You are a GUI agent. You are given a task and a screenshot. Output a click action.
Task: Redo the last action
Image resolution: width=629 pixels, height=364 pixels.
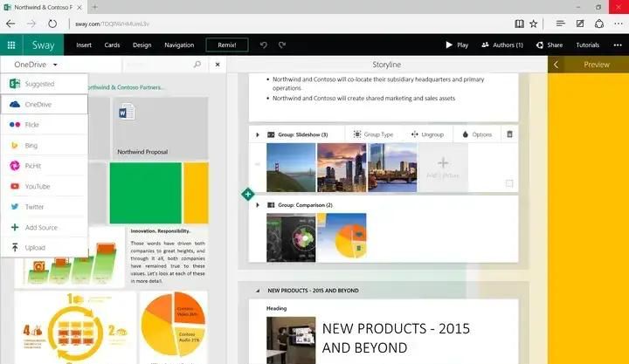pyautogui.click(x=282, y=45)
